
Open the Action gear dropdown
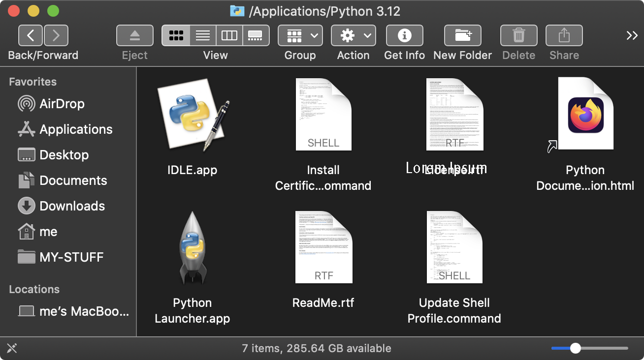coord(353,35)
